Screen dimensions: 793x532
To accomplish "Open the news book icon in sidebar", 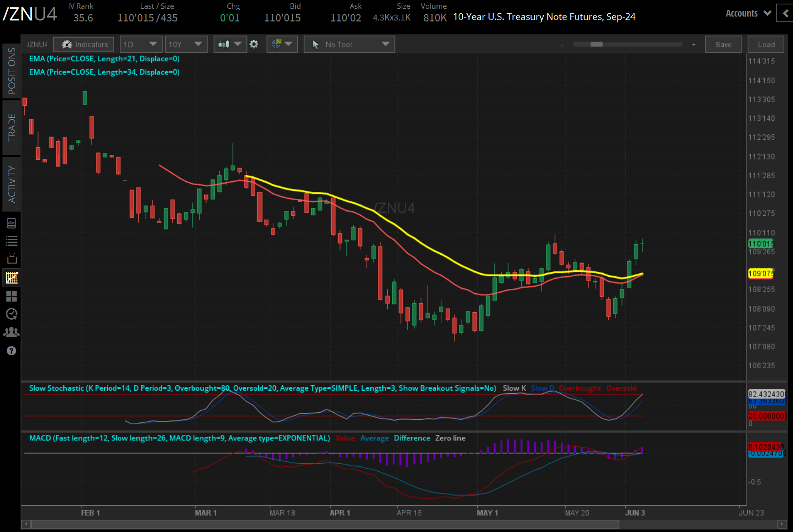I will coord(12,223).
